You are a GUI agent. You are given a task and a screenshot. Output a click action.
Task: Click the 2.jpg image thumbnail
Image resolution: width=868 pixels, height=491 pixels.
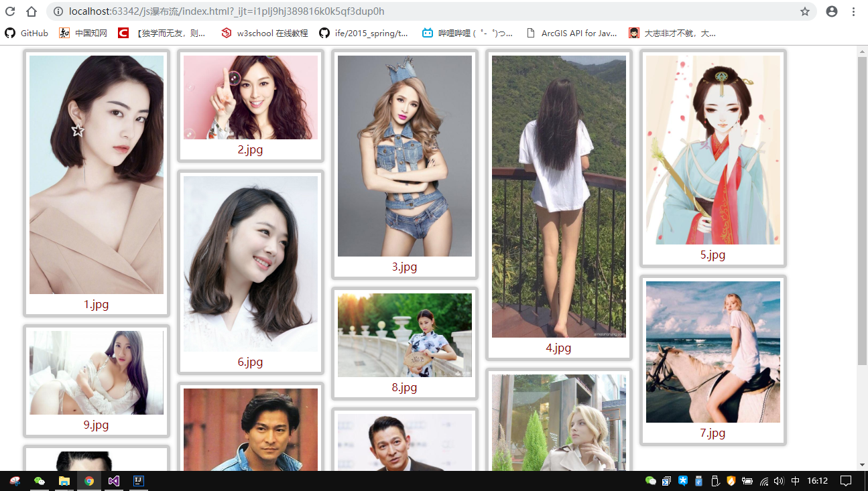pyautogui.click(x=251, y=97)
